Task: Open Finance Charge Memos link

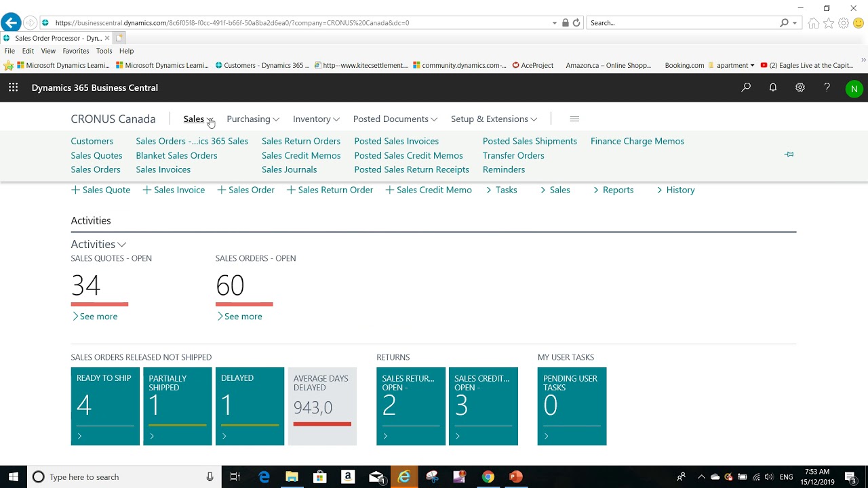Action: pyautogui.click(x=637, y=141)
